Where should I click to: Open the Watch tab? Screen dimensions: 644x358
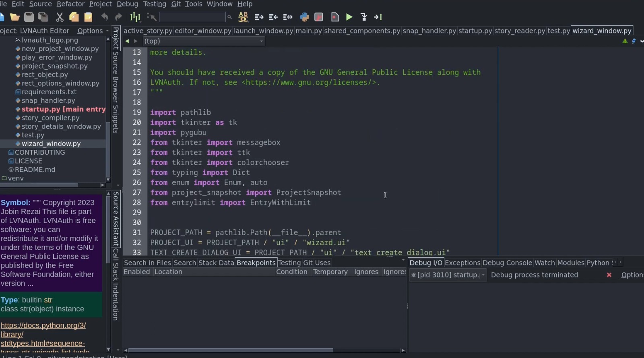pyautogui.click(x=545, y=263)
